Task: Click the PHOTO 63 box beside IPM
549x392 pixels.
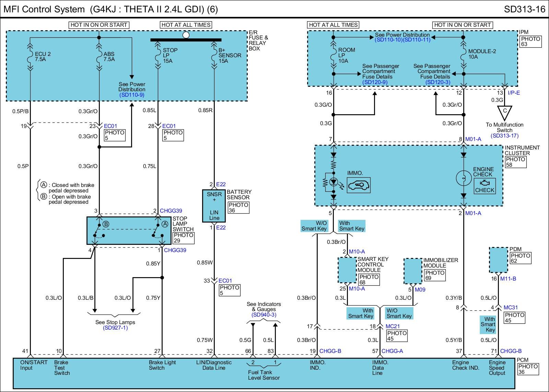Action: point(530,41)
